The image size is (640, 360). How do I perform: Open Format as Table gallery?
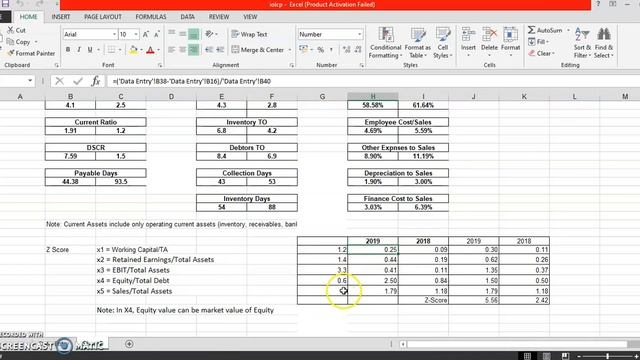click(418, 43)
